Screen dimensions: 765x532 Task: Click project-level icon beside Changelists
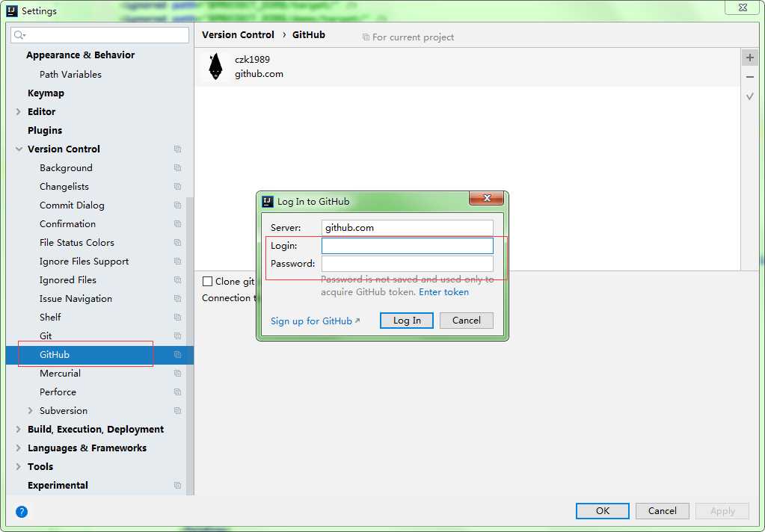(177, 187)
